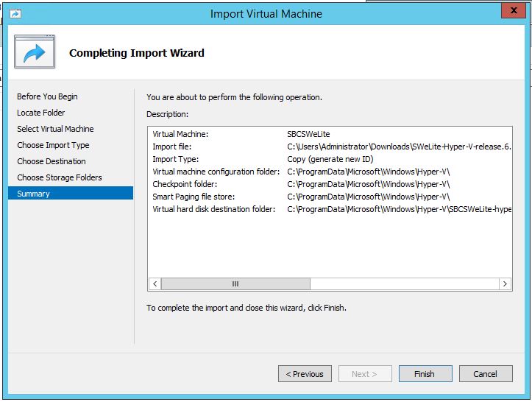Cancel the import wizard
532x402 pixels.
(485, 374)
